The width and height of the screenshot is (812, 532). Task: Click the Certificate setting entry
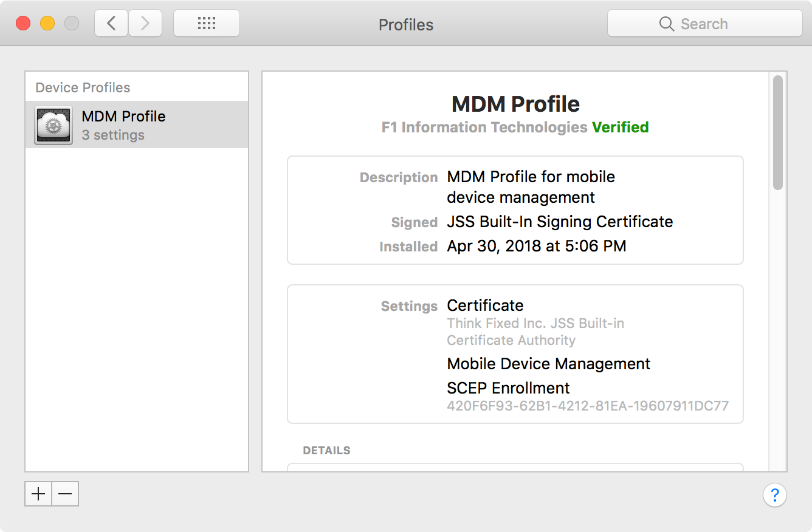pos(485,305)
